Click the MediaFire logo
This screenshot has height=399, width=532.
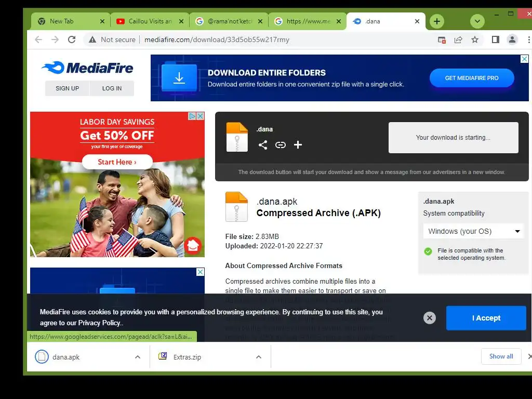(87, 68)
